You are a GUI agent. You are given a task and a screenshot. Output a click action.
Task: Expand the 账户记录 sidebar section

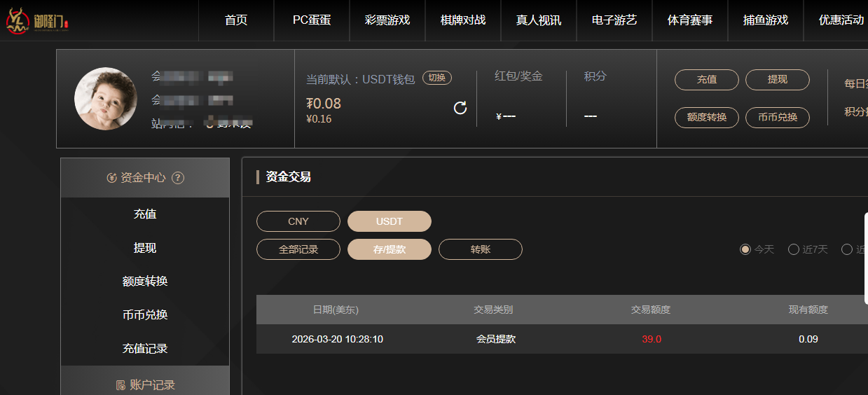click(145, 380)
